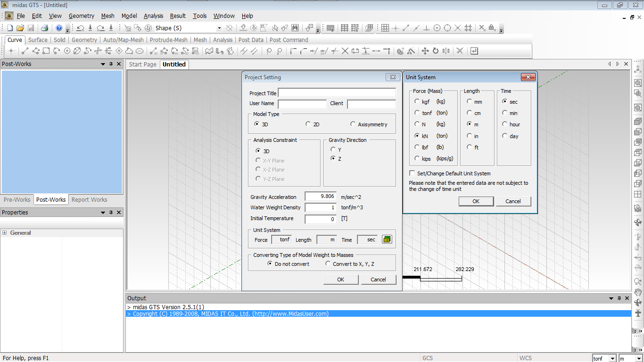Select 2D model type
Viewport: 644px width, 362px height.
point(308,124)
